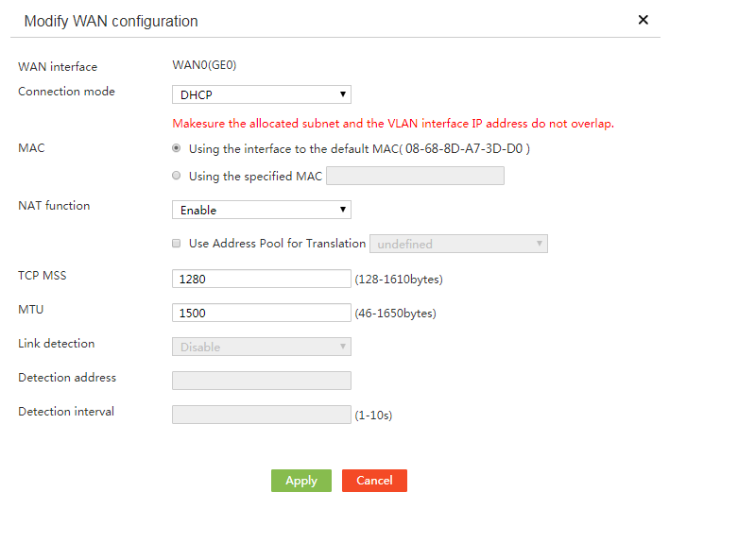The height and width of the screenshot is (560, 755).
Task: Click the MTU field showing 1500
Action: click(x=262, y=313)
